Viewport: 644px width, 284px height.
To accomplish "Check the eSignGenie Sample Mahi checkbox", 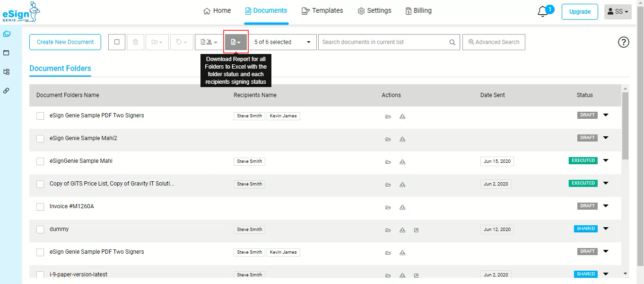I will [x=40, y=161].
